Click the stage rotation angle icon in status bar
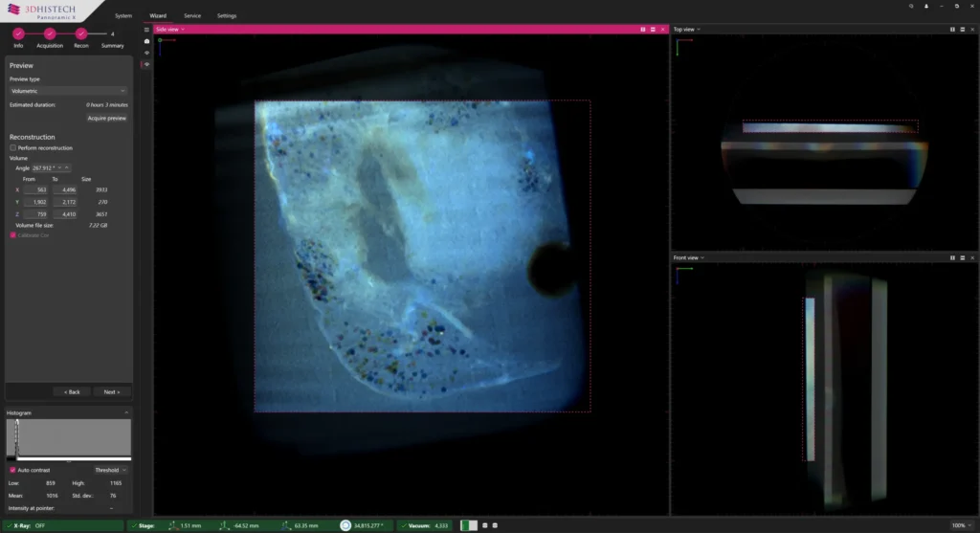The image size is (980, 533). tap(345, 525)
